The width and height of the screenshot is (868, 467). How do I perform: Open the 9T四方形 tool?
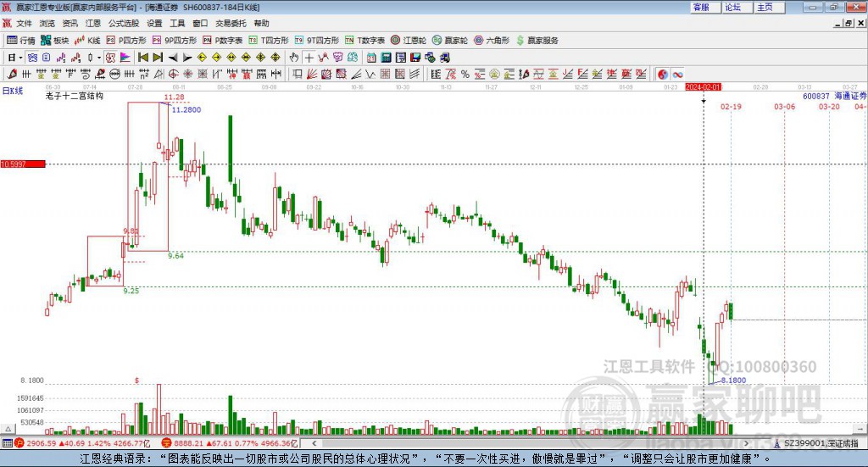coord(317,41)
